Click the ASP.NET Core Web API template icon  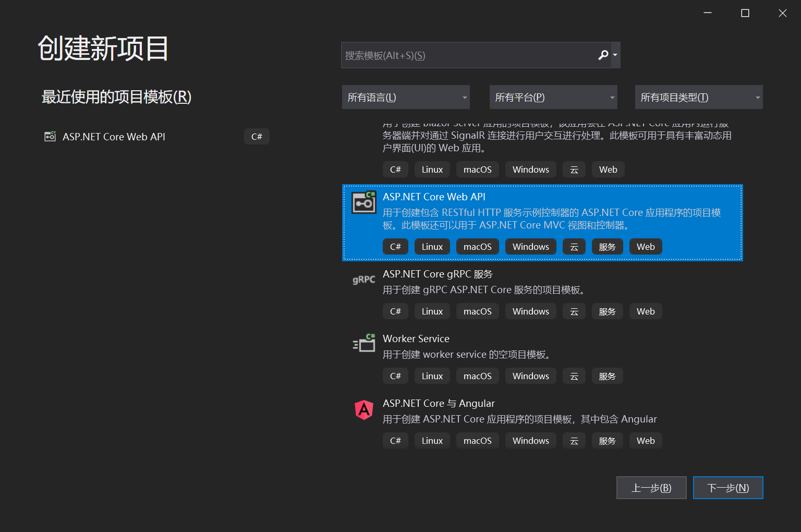click(x=364, y=202)
